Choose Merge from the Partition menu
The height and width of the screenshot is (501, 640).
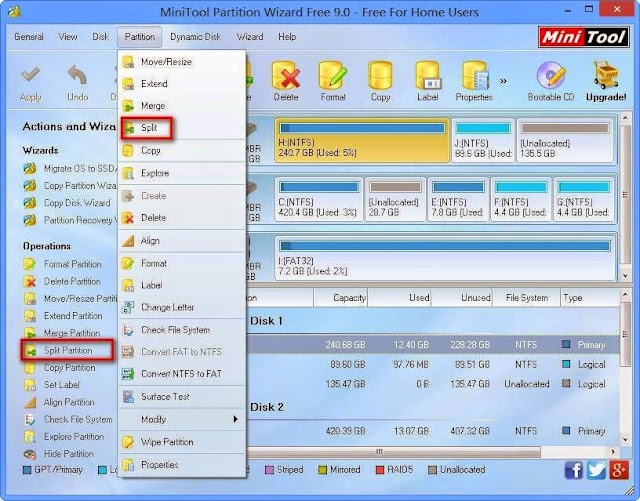pyautogui.click(x=182, y=106)
